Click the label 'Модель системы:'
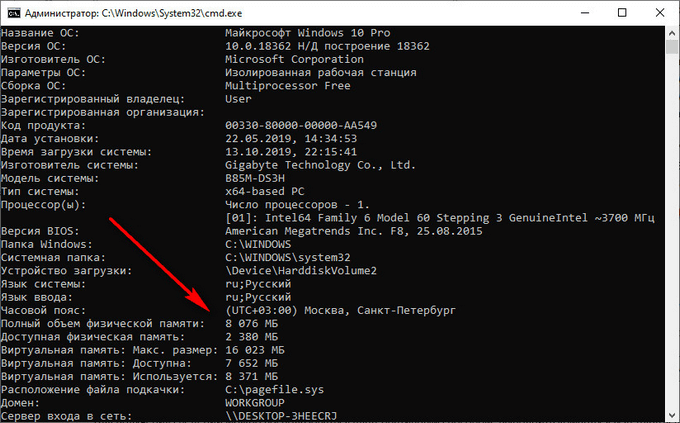The height and width of the screenshot is (423, 680). [x=50, y=178]
